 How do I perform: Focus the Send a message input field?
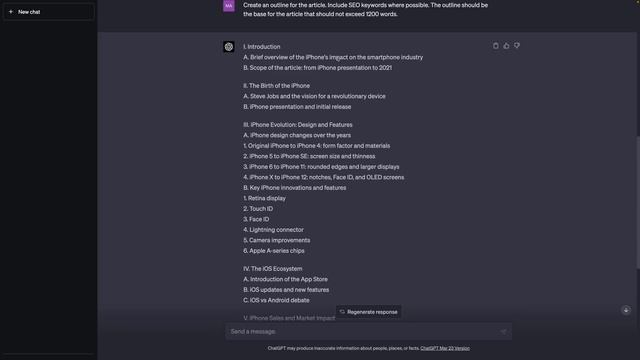368,331
